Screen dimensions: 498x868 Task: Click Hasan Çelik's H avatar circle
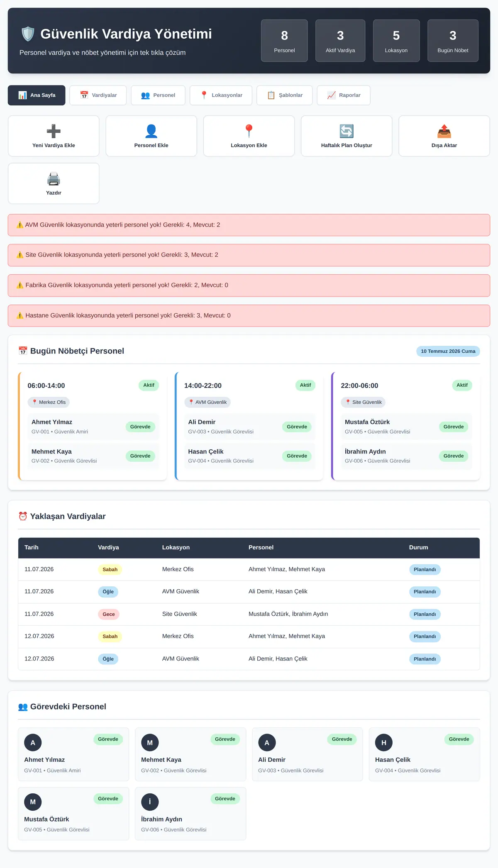click(x=384, y=743)
